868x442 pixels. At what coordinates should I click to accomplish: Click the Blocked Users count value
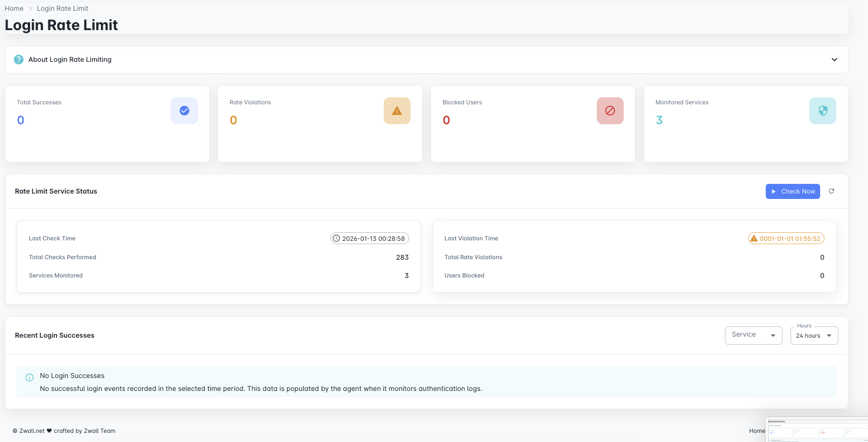pos(446,120)
